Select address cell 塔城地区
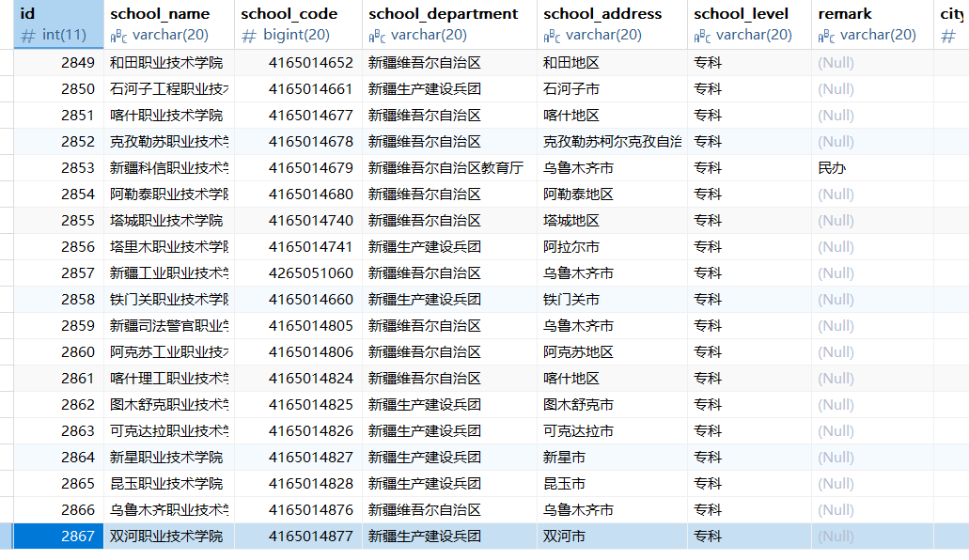Image resolution: width=969 pixels, height=560 pixels. point(612,220)
